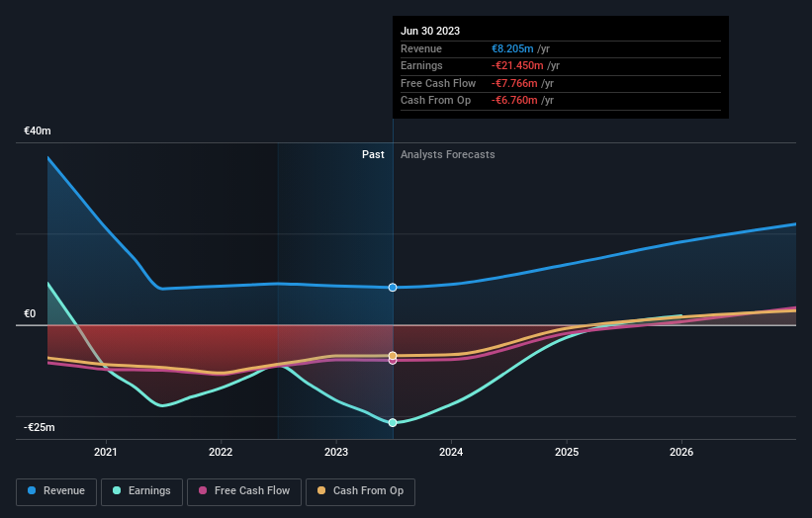Click the Revenue data point marker

click(x=393, y=288)
